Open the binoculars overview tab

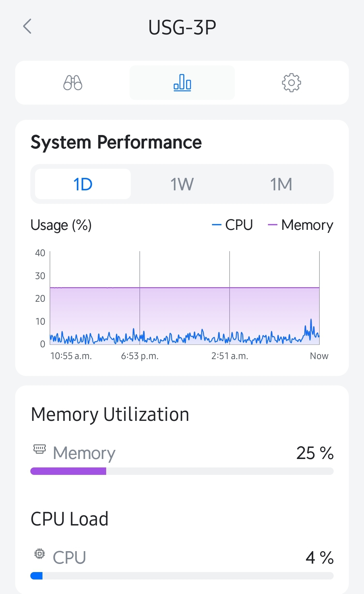pos(73,83)
